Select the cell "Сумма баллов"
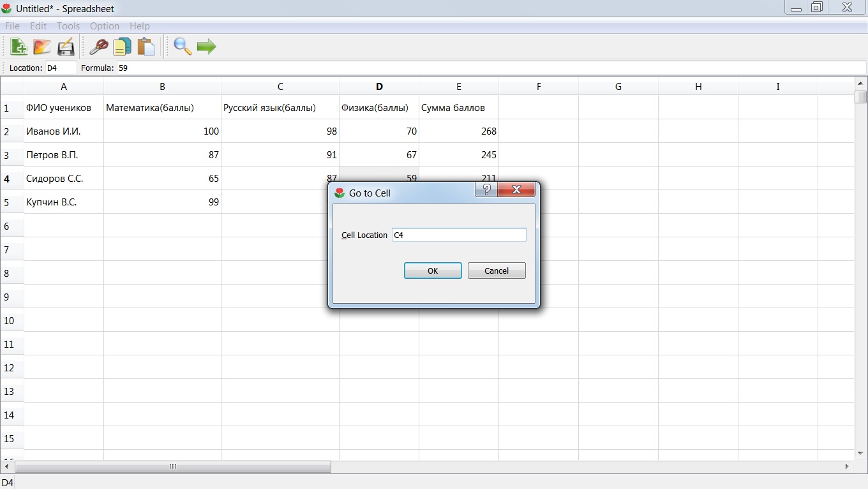The image size is (868, 490). click(x=459, y=108)
